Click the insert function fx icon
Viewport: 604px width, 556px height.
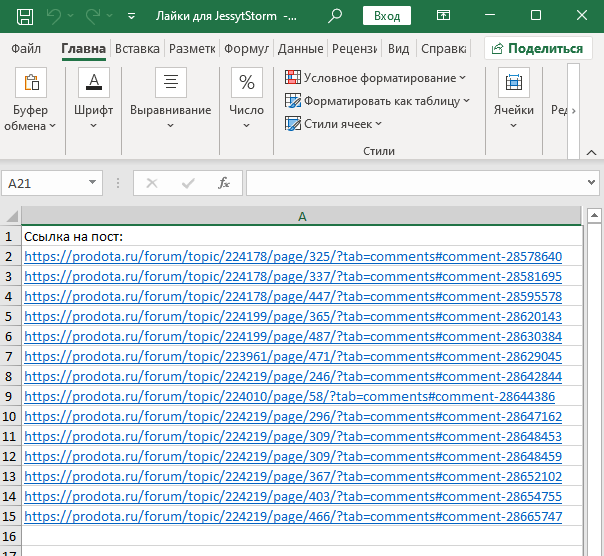coord(225,183)
